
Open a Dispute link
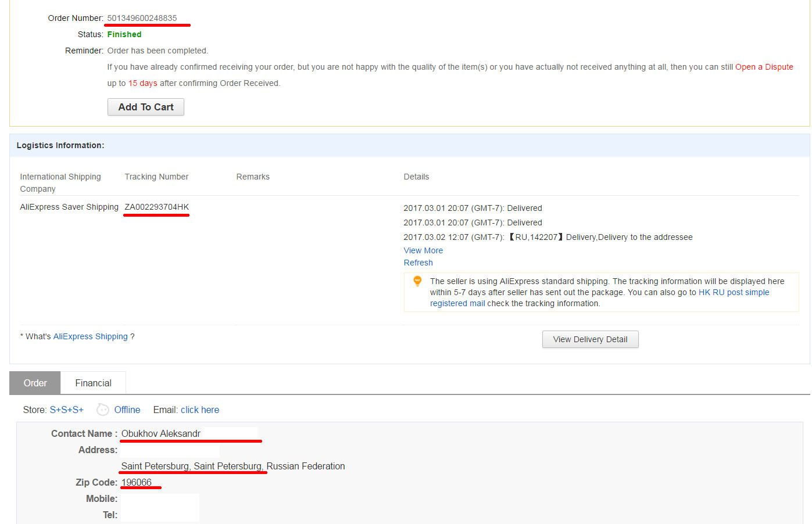[764, 67]
